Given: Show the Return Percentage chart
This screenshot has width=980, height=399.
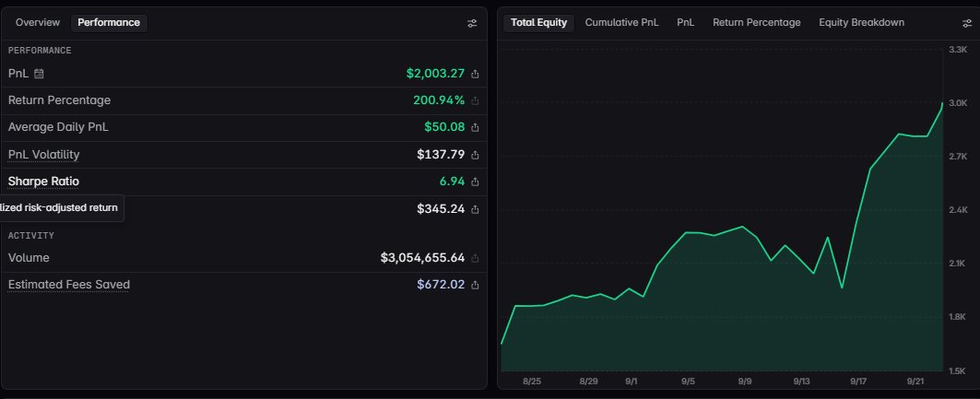Looking at the screenshot, I should pos(756,22).
